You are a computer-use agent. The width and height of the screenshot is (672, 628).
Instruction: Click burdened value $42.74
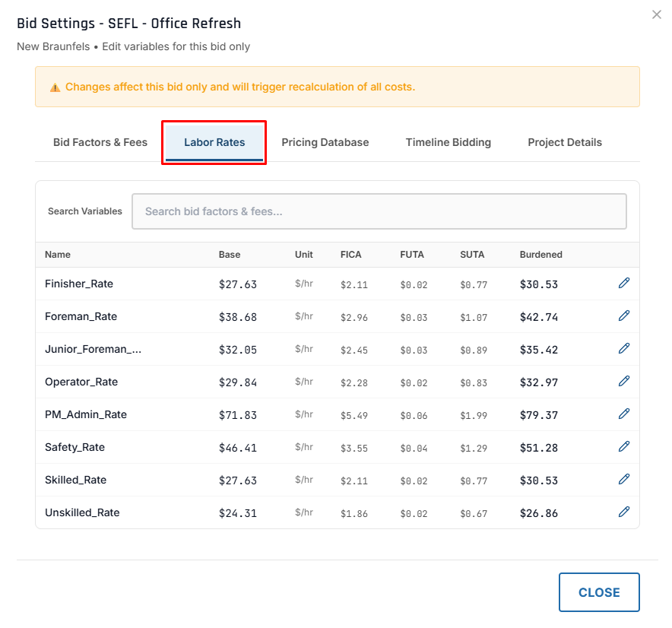(539, 317)
